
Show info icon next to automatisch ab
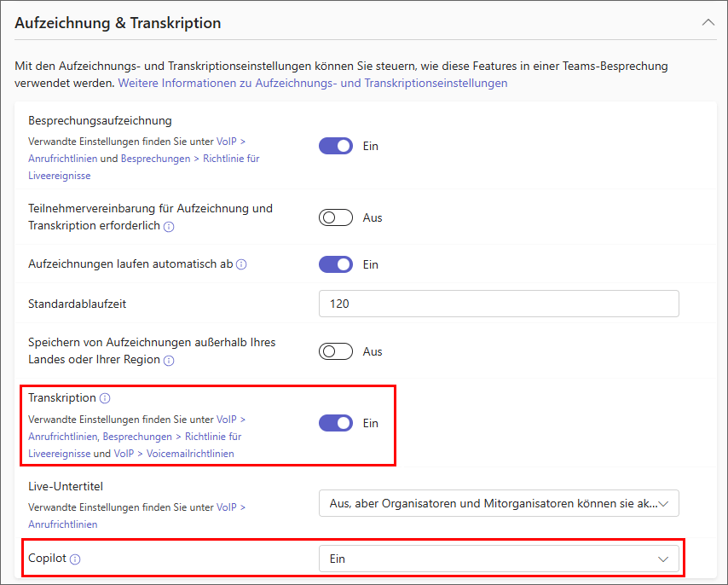tap(241, 264)
